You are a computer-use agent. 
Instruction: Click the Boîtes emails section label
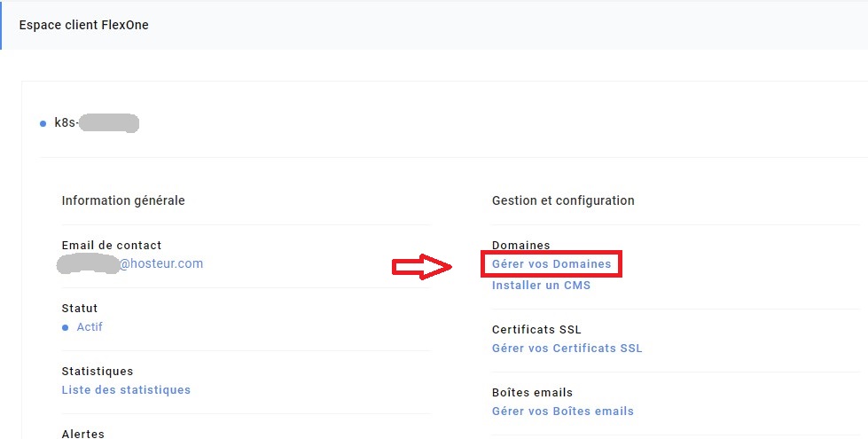tap(532, 393)
